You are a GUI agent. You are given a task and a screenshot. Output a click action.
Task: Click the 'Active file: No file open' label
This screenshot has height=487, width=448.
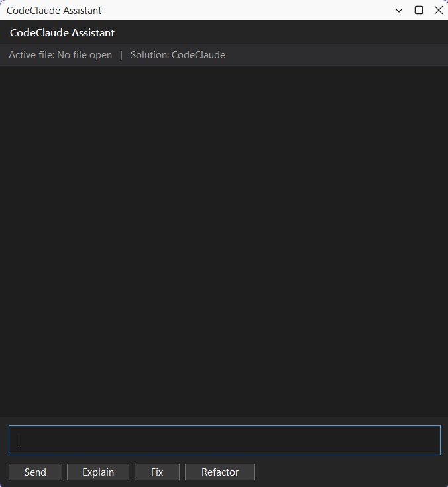point(60,55)
